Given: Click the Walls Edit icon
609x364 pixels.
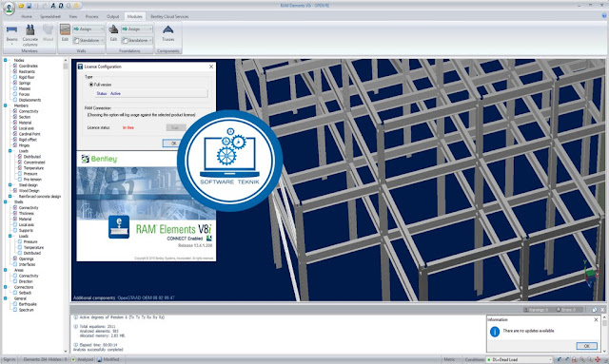Looking at the screenshot, I should [x=65, y=32].
